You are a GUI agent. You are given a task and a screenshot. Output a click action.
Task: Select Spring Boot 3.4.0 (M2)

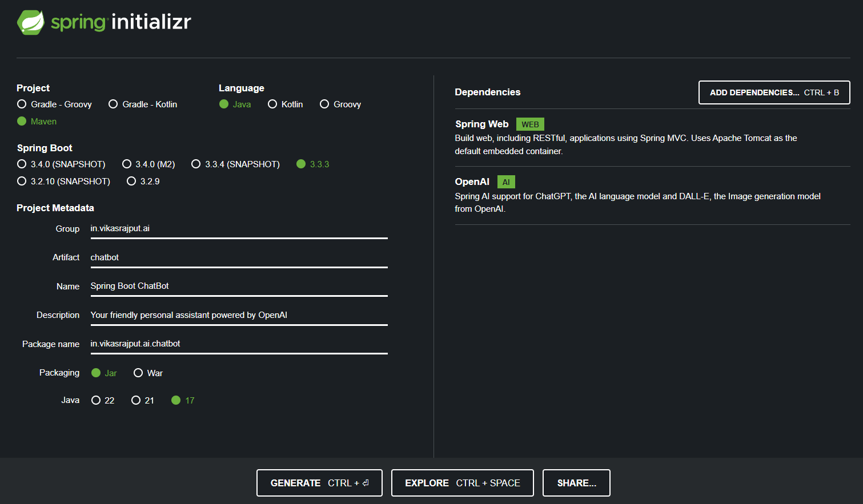tap(148, 164)
